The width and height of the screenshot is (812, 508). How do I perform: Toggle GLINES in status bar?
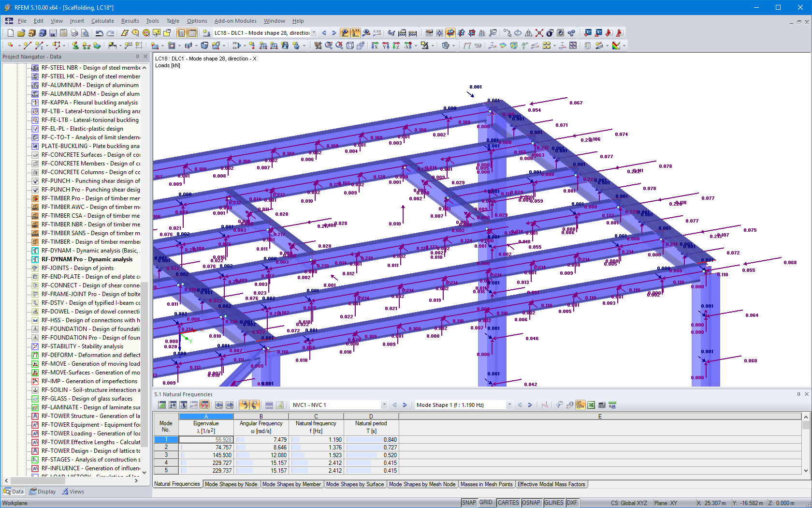(554, 503)
